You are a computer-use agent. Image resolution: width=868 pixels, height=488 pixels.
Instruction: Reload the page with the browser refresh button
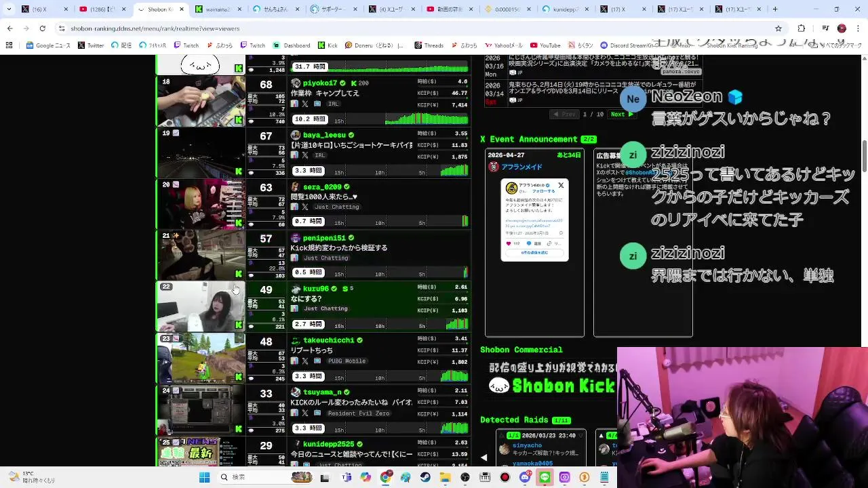(43, 28)
